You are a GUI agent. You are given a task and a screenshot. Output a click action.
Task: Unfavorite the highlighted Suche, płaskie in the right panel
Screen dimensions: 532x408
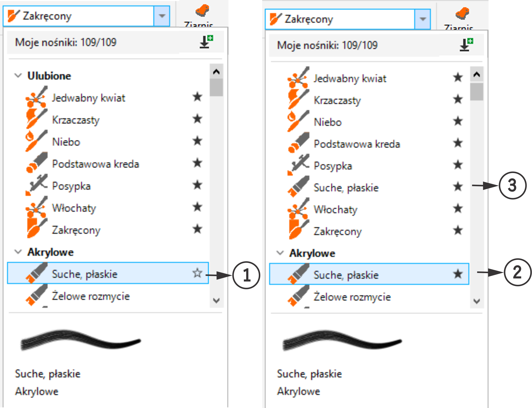[458, 274]
